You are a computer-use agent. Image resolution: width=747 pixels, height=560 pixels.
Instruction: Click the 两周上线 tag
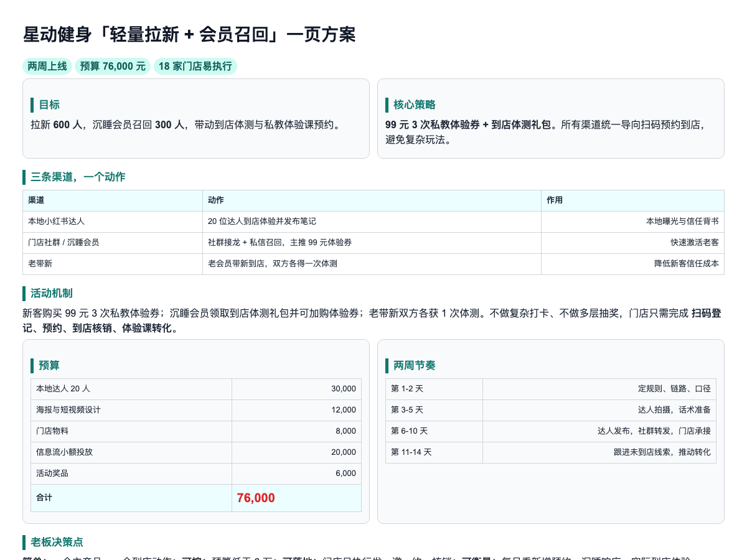pyautogui.click(x=47, y=67)
